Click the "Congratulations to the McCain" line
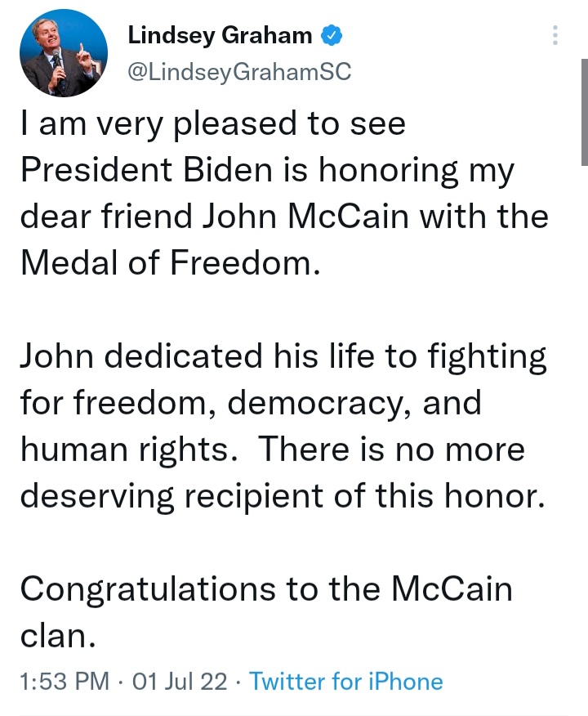Image resolution: width=588 pixels, height=716 pixels. (265, 588)
